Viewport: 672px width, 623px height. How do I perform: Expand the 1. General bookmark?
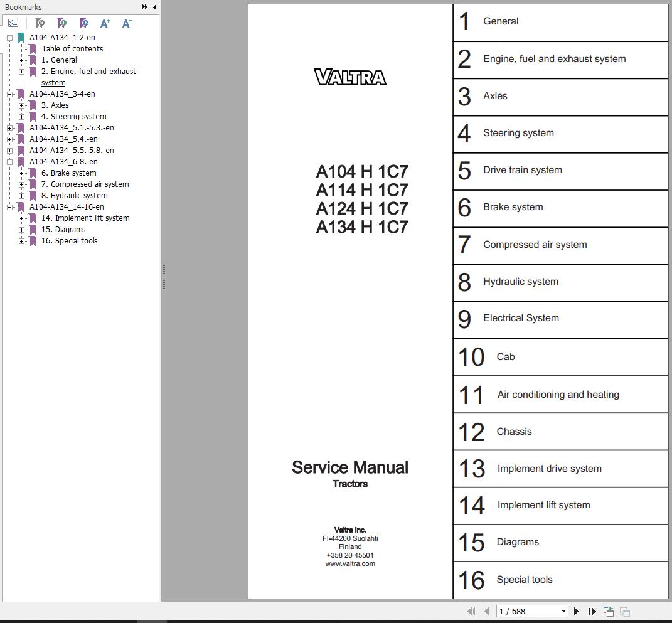21,60
